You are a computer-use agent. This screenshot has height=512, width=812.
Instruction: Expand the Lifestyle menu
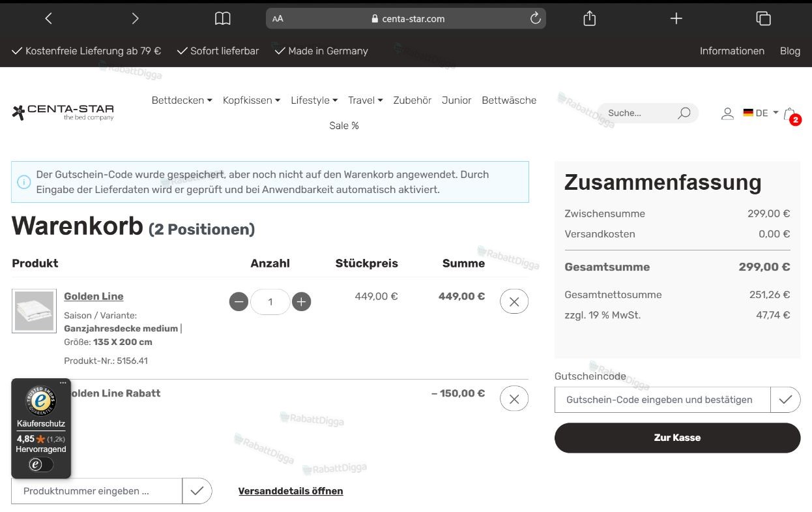pos(314,100)
